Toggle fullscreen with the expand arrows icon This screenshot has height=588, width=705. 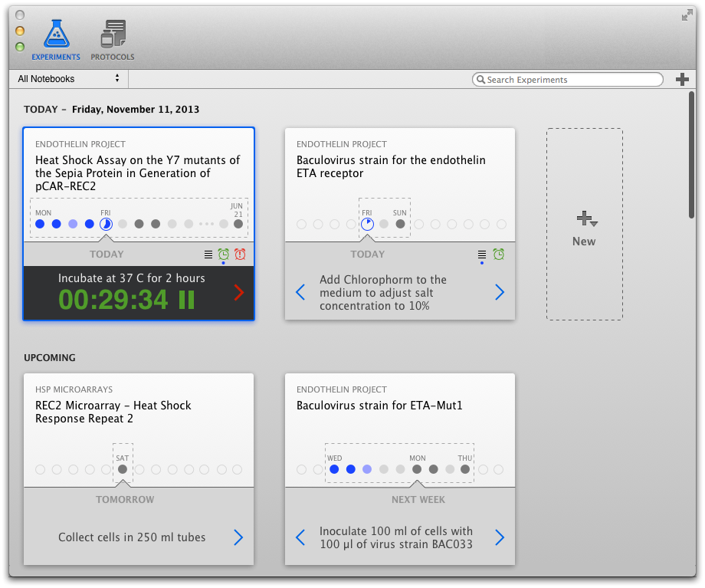tap(687, 16)
